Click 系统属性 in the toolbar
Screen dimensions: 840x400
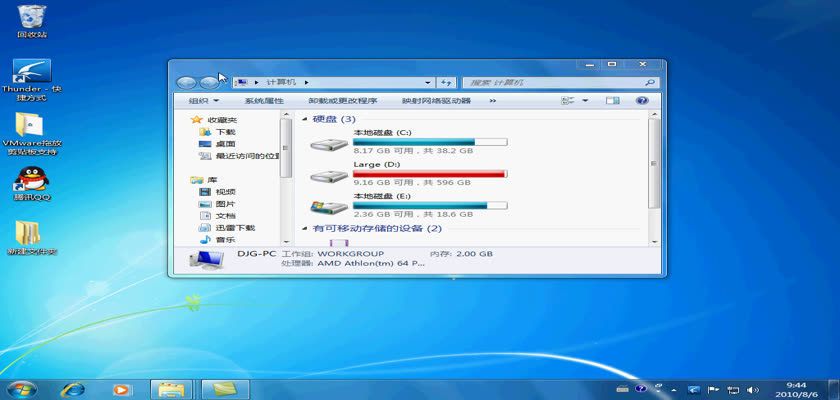[264, 101]
